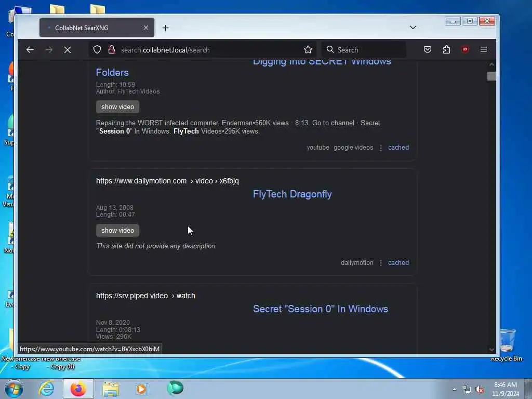This screenshot has width=532, height=399.
Task: Show video for the FlyTech Dragonfly result
Action: coord(117,230)
